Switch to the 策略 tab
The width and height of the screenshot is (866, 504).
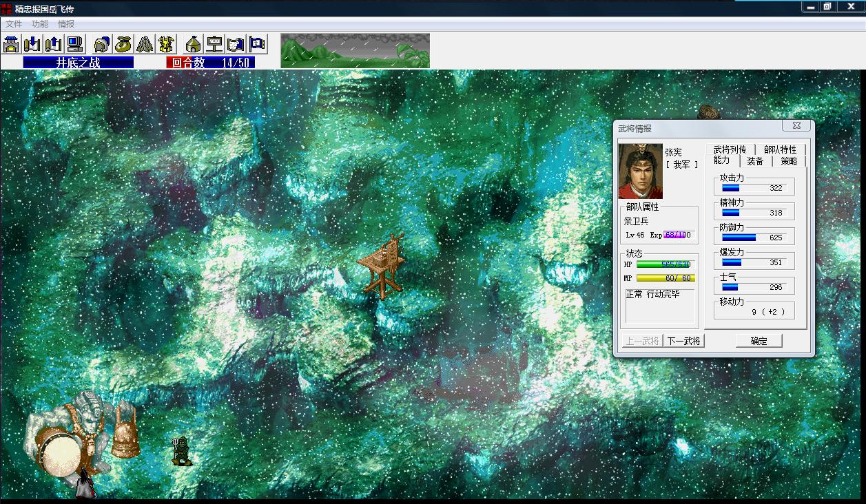click(789, 161)
